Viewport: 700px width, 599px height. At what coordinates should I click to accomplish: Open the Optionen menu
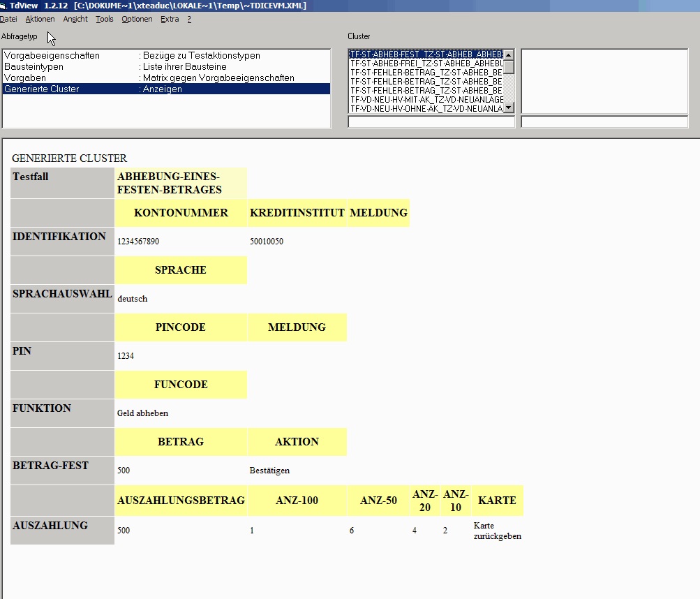coord(137,20)
